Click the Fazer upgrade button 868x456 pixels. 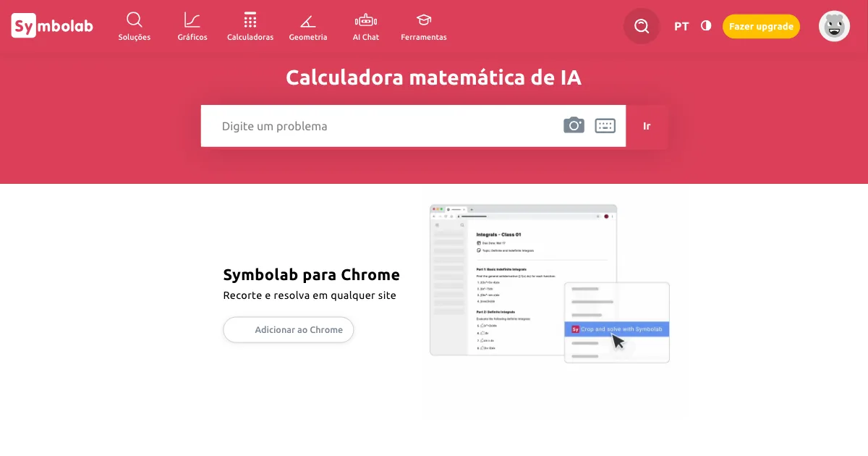click(761, 26)
